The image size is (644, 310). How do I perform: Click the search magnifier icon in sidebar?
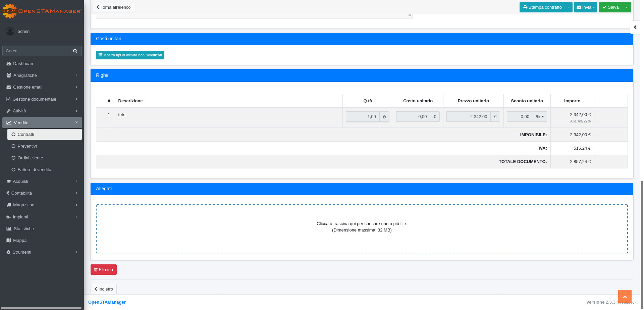point(75,51)
